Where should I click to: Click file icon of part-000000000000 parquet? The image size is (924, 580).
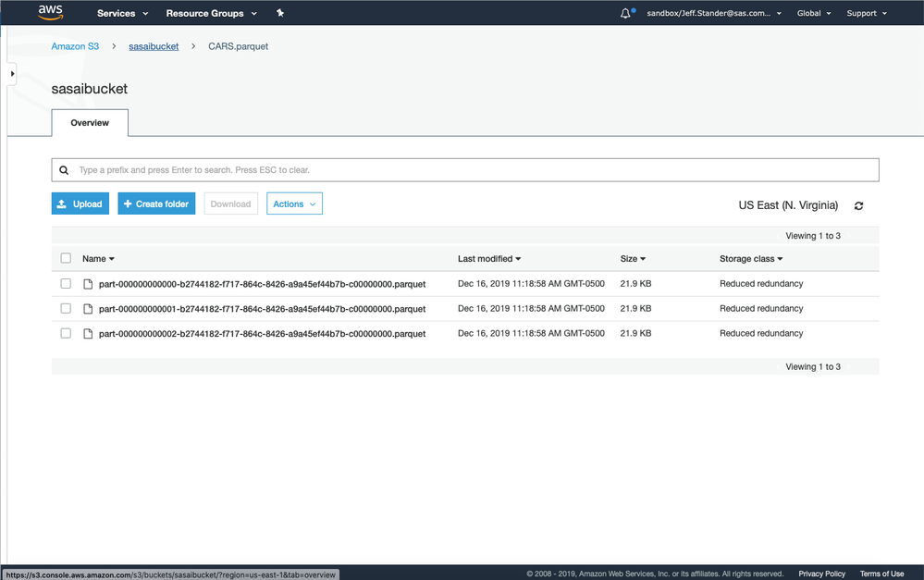coord(89,284)
